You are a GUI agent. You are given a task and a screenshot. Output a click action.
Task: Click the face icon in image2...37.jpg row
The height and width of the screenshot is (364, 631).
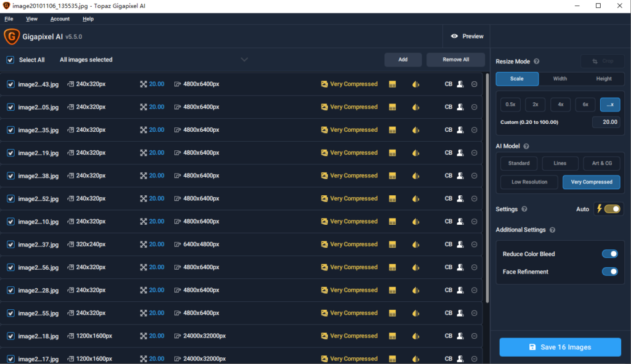tap(460, 245)
